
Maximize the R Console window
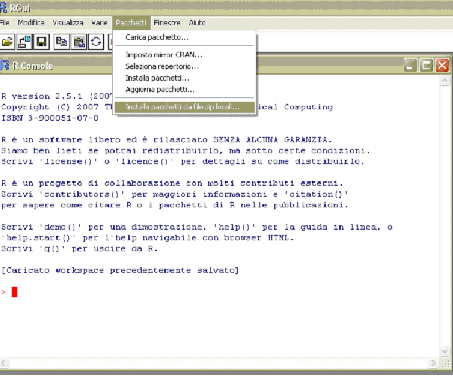(x=426, y=65)
